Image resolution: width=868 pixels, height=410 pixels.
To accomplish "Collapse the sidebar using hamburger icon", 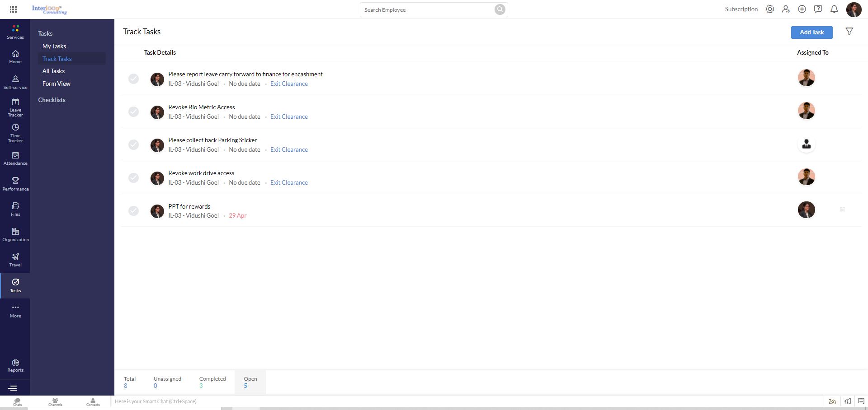I will pyautogui.click(x=13, y=388).
